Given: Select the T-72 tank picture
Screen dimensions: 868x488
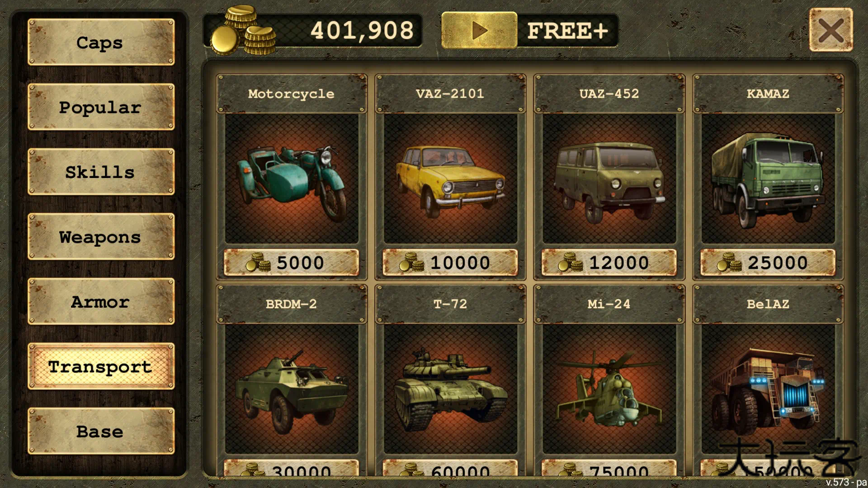Looking at the screenshot, I should tap(450, 389).
